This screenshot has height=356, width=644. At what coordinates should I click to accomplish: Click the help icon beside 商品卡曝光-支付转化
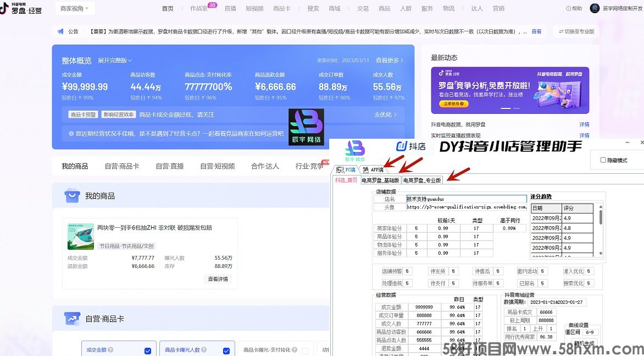point(294,350)
